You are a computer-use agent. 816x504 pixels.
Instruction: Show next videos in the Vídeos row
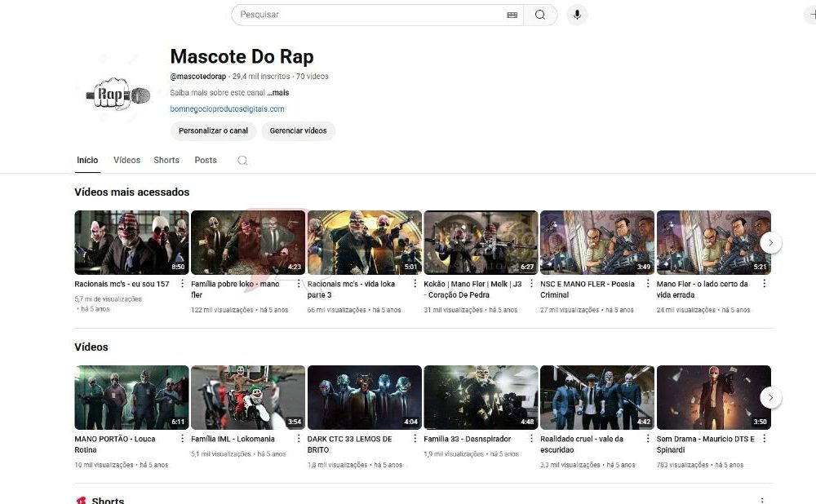pyautogui.click(x=771, y=397)
